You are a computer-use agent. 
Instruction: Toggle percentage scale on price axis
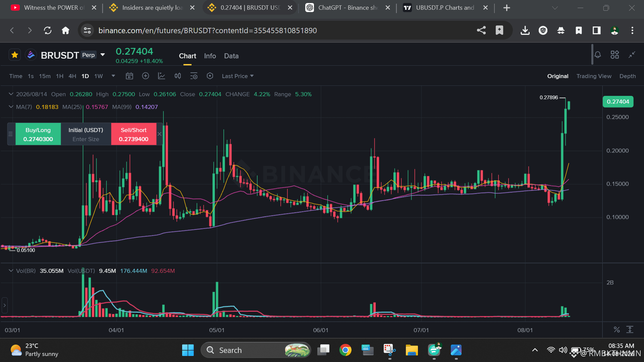617,329
